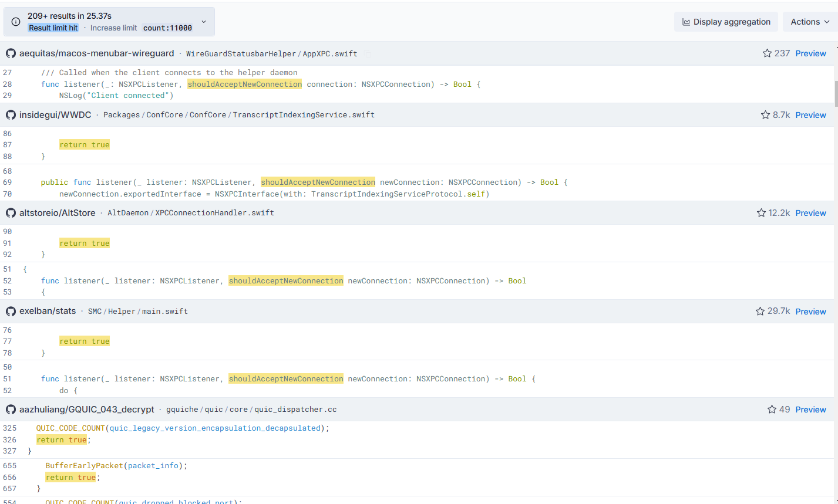Click the star icon showing 12.2k
838x504 pixels.
pos(761,213)
